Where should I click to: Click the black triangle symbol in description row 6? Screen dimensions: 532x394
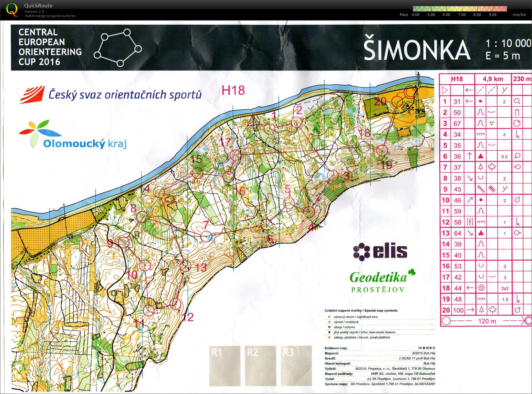[x=481, y=156]
